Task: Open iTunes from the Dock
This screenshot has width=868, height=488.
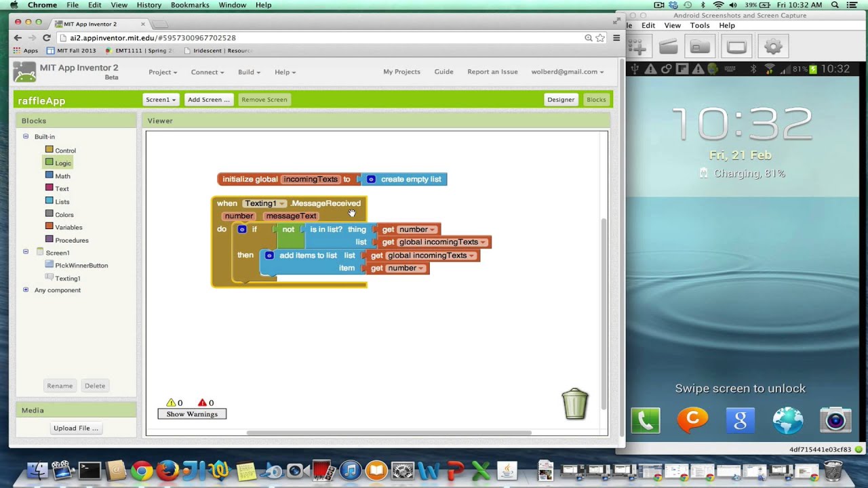Action: point(350,470)
